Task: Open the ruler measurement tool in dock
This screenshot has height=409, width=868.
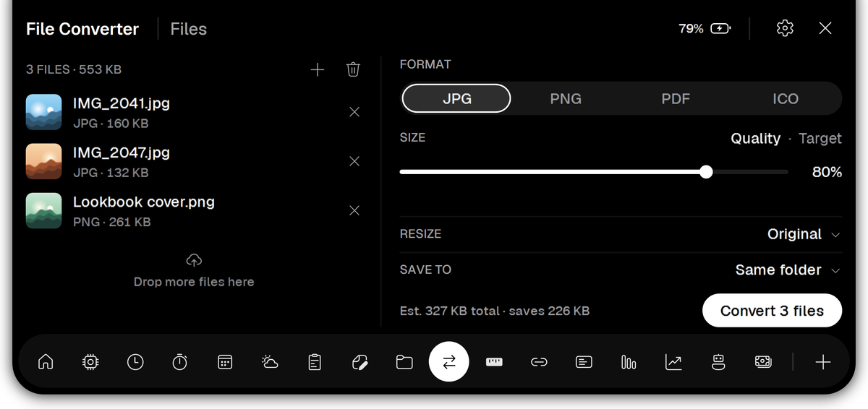Action: pyautogui.click(x=494, y=362)
